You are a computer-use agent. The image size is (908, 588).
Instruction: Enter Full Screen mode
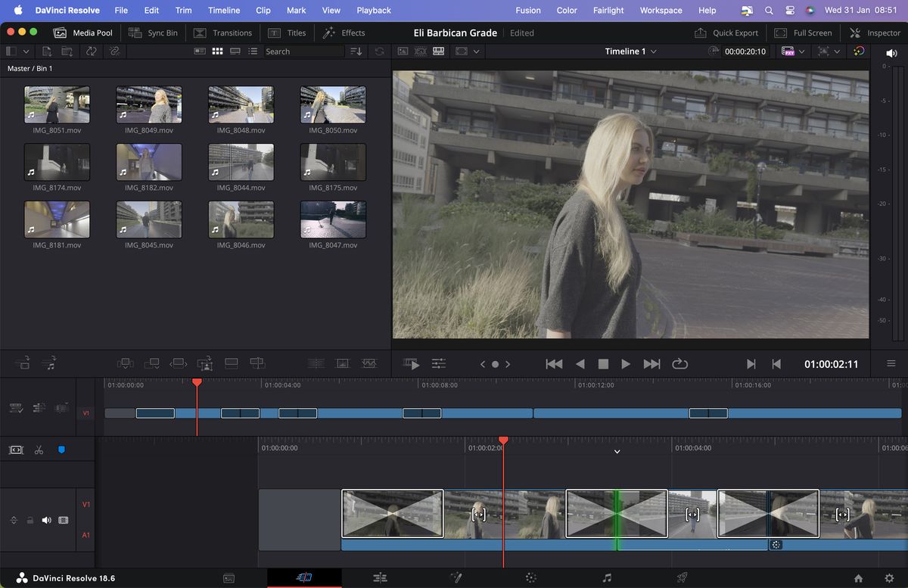pos(804,33)
